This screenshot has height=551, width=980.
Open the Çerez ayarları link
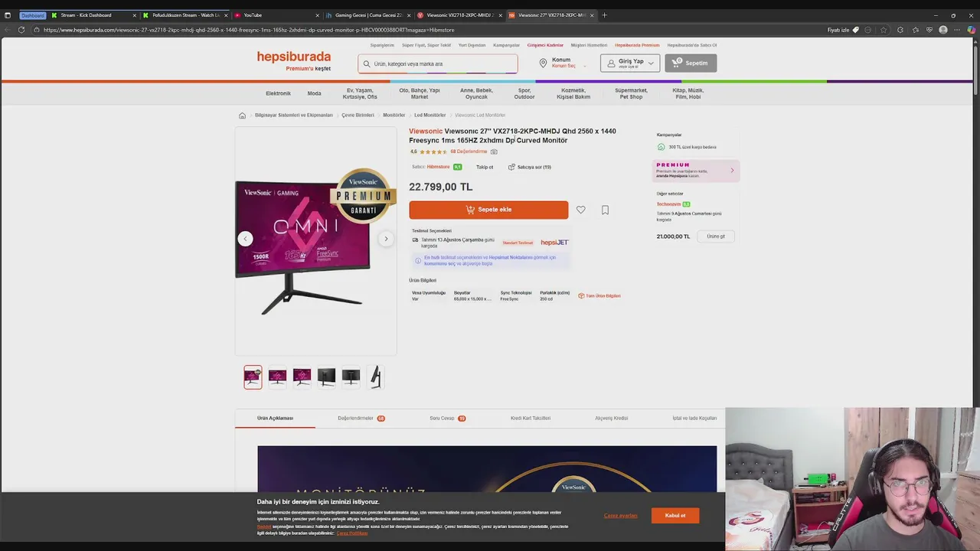[x=620, y=516]
